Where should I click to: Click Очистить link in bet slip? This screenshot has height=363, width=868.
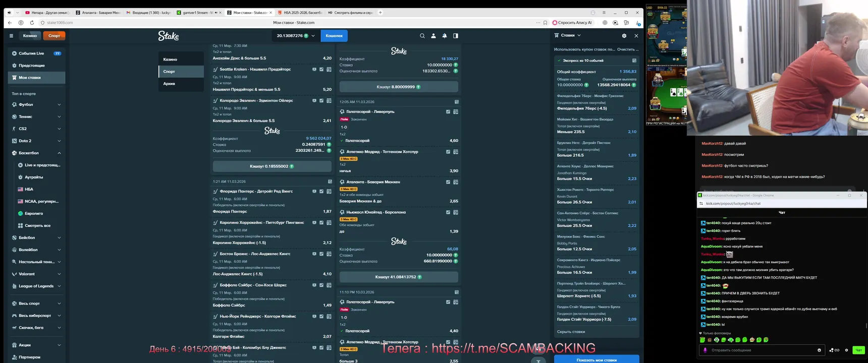628,49
